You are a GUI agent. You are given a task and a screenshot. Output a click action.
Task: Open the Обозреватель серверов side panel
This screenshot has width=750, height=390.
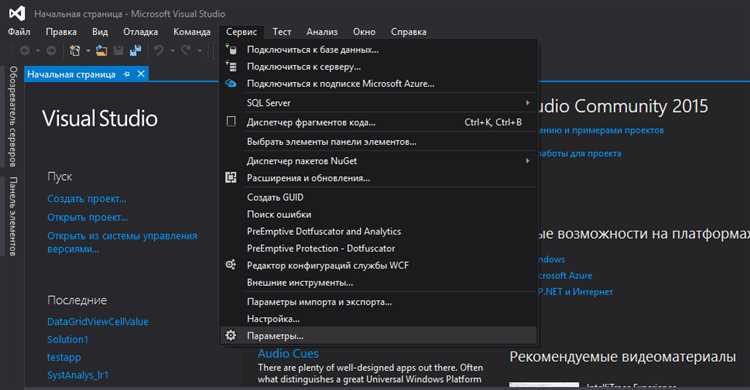click(x=13, y=116)
